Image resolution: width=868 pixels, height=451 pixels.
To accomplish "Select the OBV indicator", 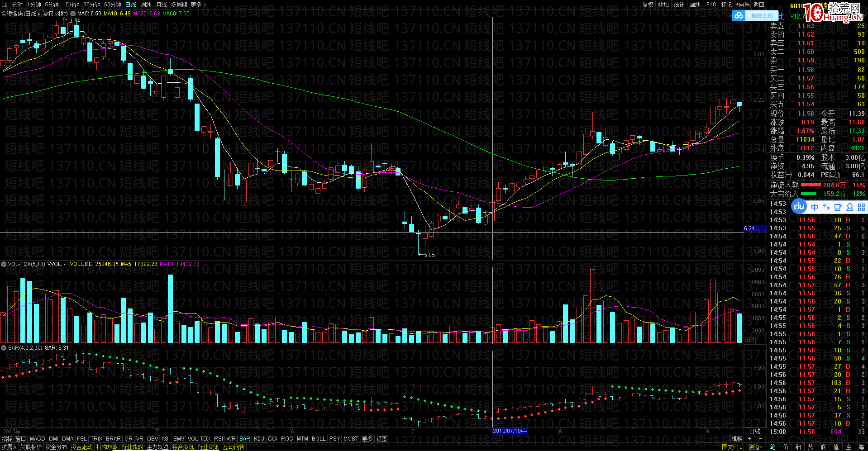I will [153, 439].
